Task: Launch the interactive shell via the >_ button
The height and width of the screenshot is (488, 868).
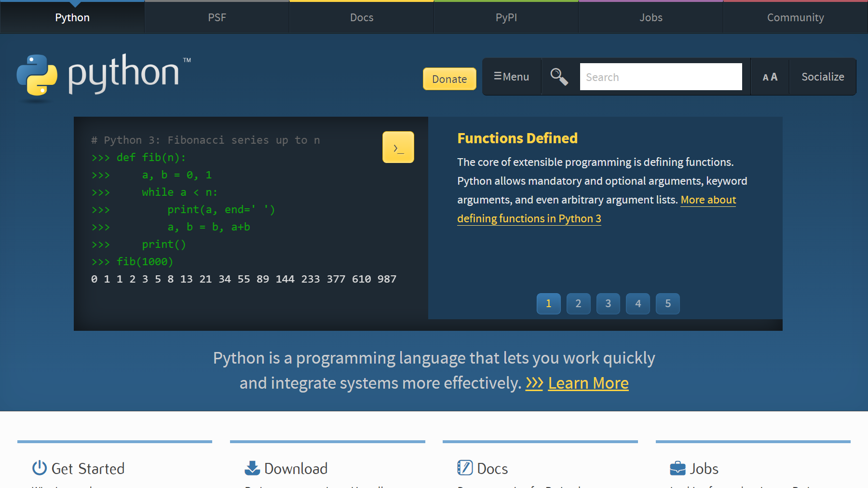Action: coord(398,147)
